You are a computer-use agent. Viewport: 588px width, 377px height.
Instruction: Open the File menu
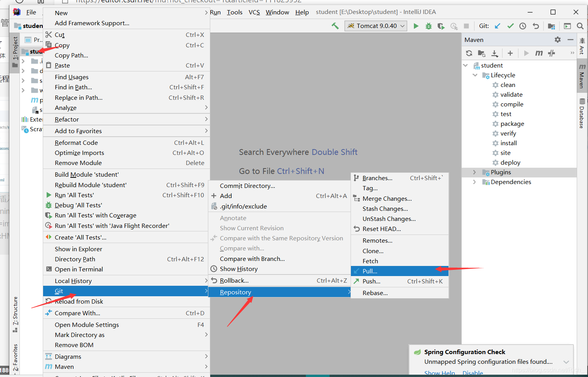point(31,12)
